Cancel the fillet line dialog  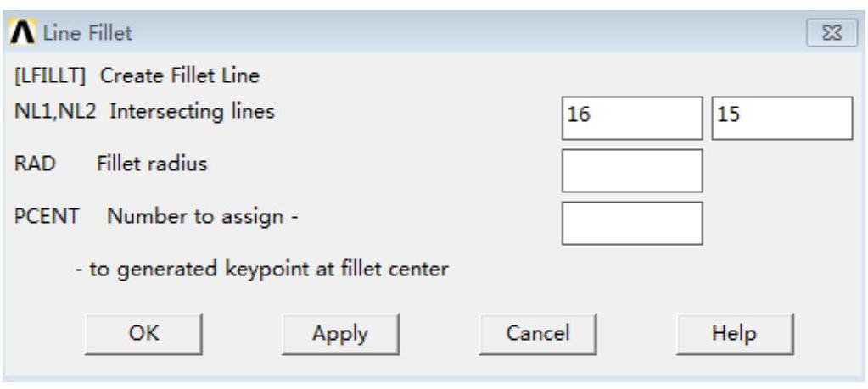tap(537, 333)
